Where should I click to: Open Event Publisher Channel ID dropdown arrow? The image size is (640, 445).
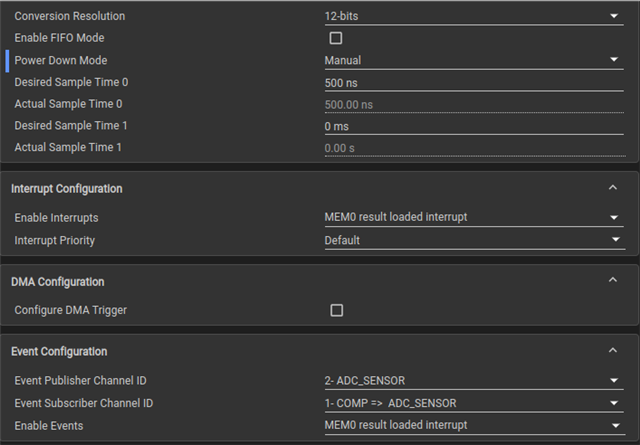pyautogui.click(x=614, y=381)
